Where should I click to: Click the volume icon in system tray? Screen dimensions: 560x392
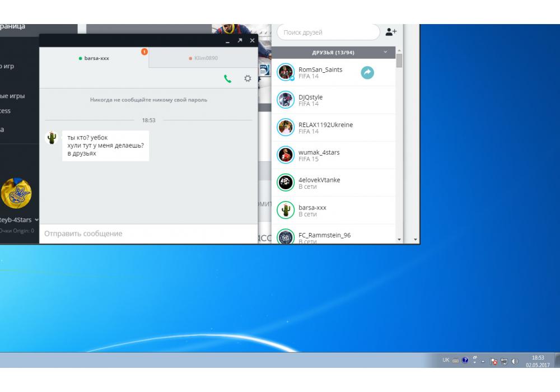click(515, 361)
